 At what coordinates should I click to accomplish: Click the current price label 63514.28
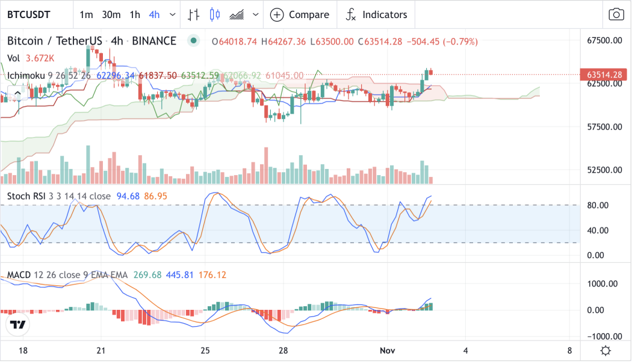tap(603, 75)
